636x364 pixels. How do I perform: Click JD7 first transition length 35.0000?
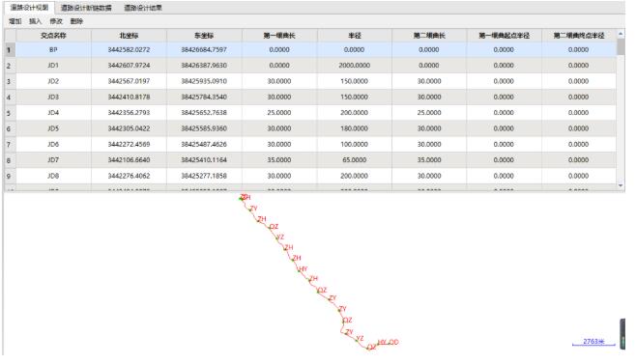[x=279, y=160]
